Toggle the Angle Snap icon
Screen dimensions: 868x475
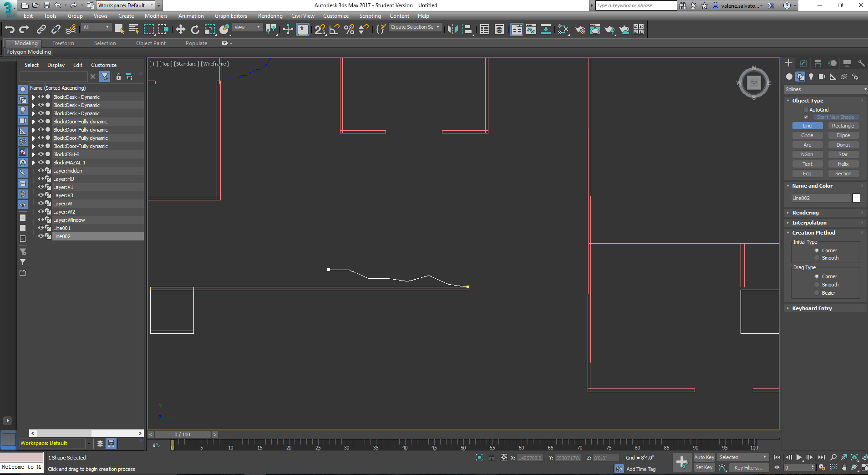tap(335, 30)
